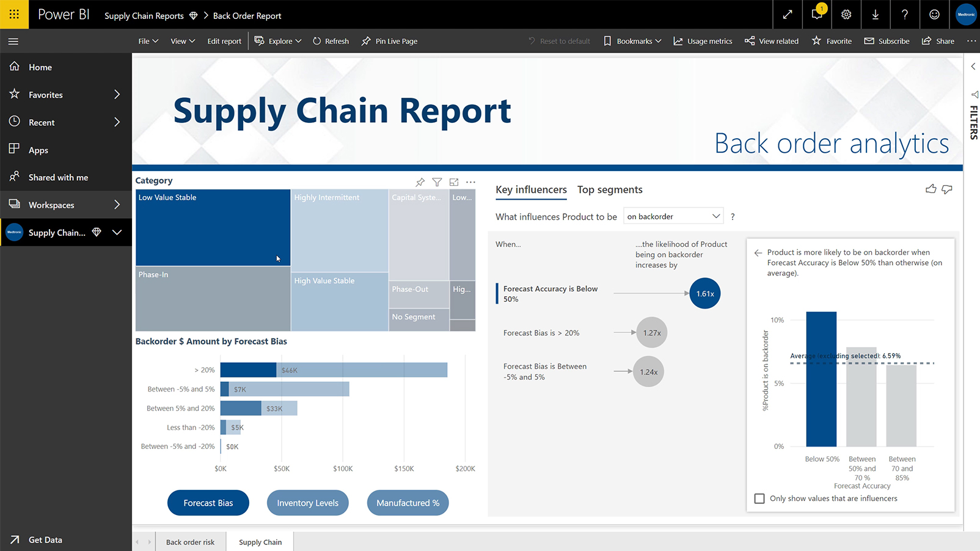Viewport: 980px width, 551px height.
Task: Click the Inventory Levels button
Action: 307,503
